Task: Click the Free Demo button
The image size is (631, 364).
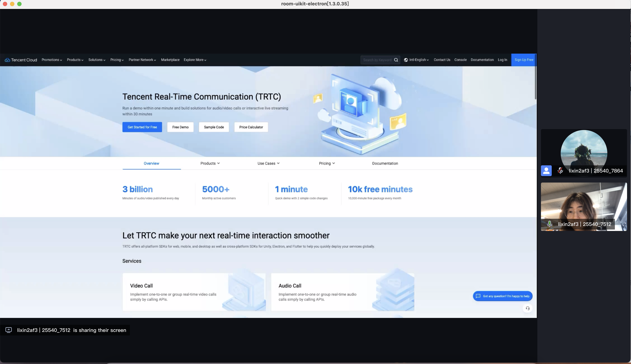Action: [180, 127]
